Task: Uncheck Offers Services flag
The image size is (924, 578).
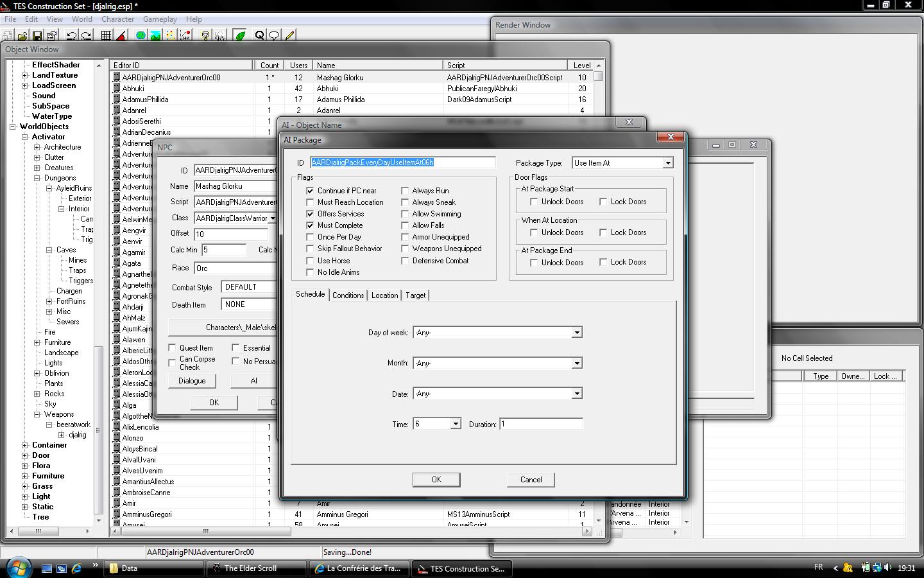Action: point(311,214)
